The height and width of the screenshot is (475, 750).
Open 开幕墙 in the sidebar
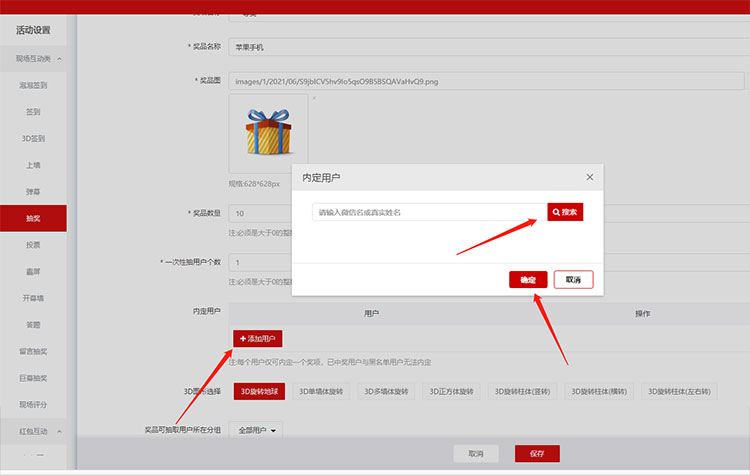33,298
